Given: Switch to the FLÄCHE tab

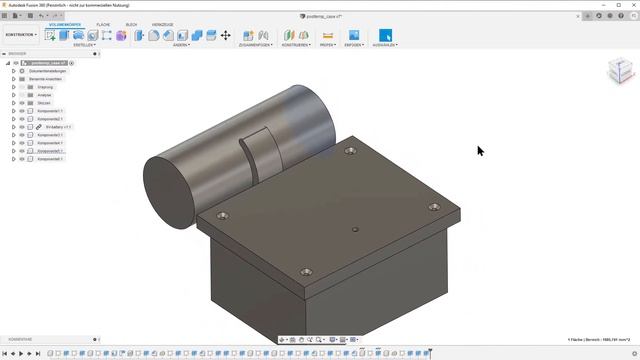Looking at the screenshot, I should [103, 24].
